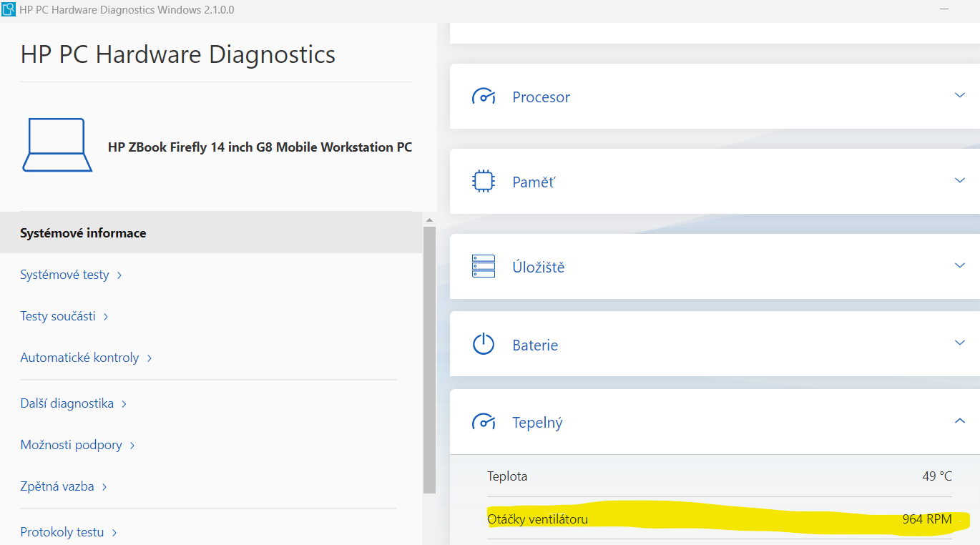Click the sidebar vertical scrollbar
Image resolution: width=980 pixels, height=545 pixels.
point(429,358)
